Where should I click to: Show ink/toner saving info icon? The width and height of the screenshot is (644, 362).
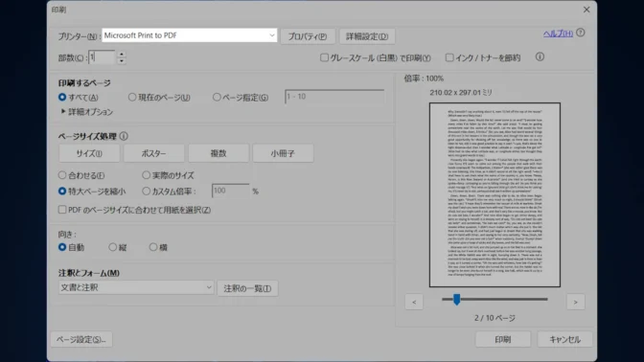(x=540, y=57)
